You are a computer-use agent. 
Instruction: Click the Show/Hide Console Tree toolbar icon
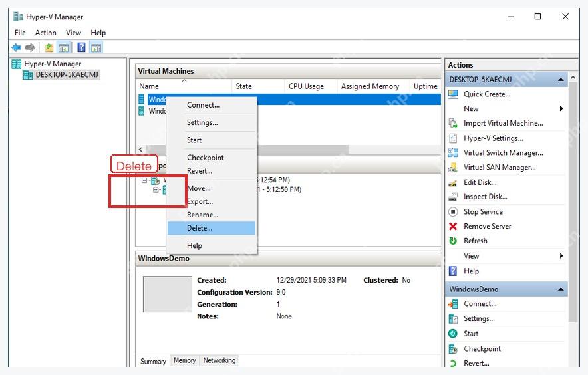point(63,48)
